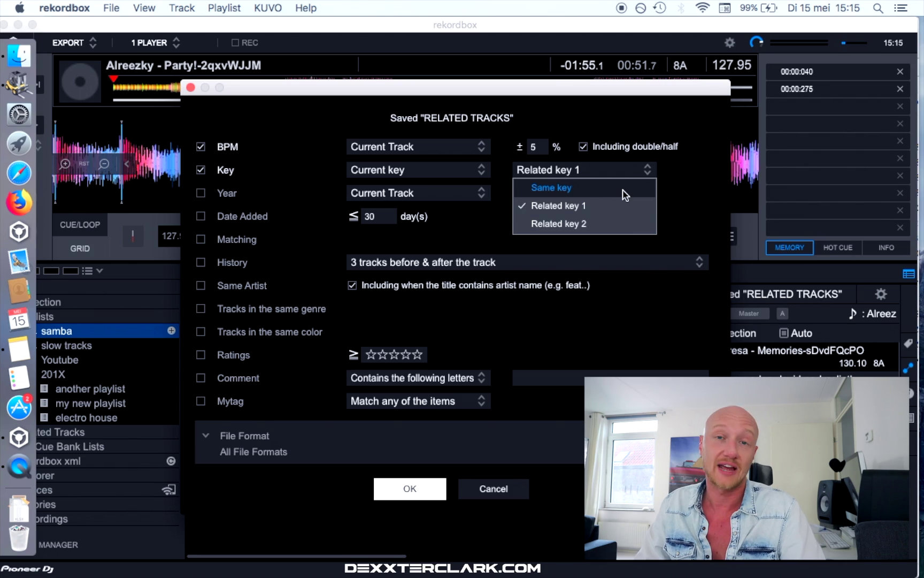The width and height of the screenshot is (924, 578).
Task: Uncheck the BPM filter checkbox
Action: [201, 147]
